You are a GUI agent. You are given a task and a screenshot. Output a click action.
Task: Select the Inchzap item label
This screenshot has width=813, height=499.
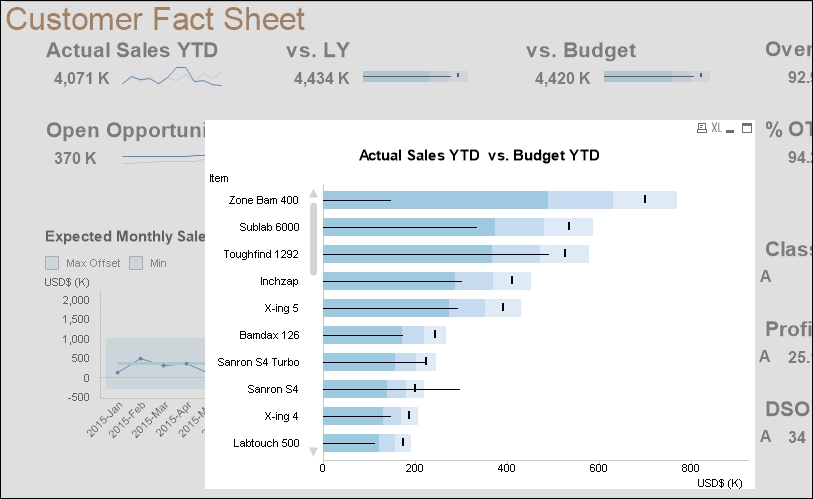pyautogui.click(x=279, y=281)
